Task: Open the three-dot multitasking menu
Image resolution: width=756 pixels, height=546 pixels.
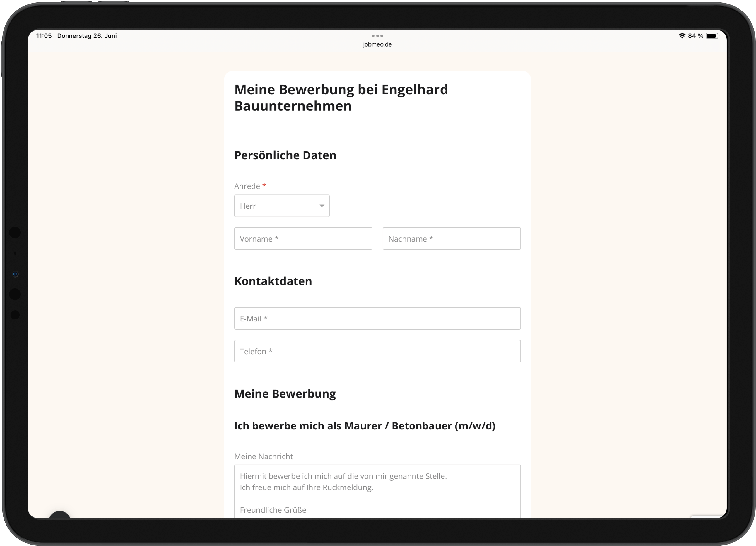Action: tap(377, 36)
